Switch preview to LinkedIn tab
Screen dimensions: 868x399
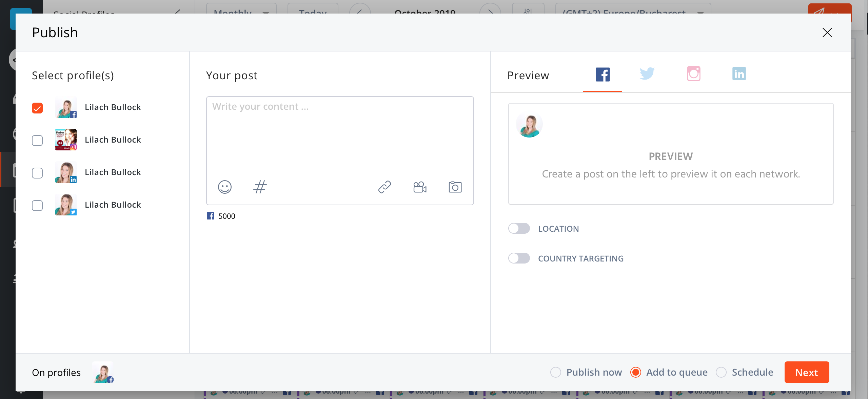click(739, 73)
